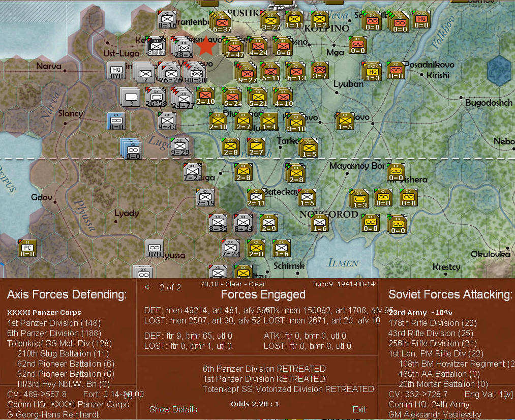Select the yellow Soviet counter 3=27
Viewport: 515px width, 420px height.
click(270, 21)
